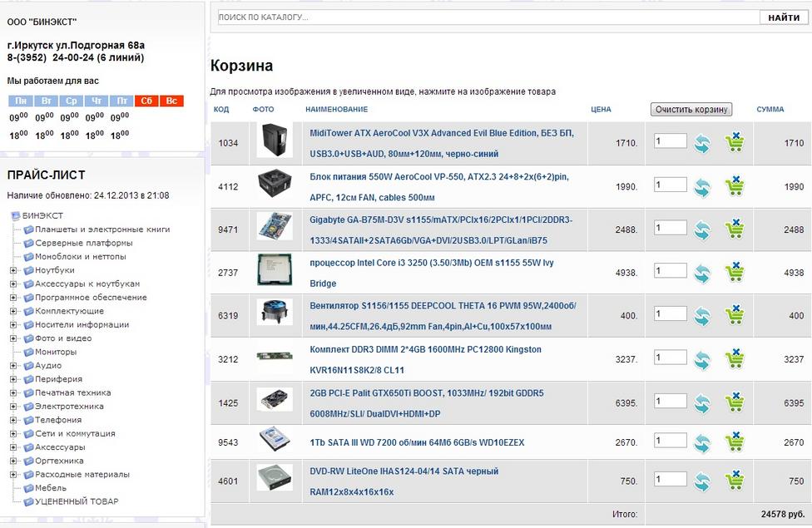This screenshot has width=812, height=528.
Task: Remove MidiTower AeroCool V3X from cart
Action: point(735,142)
